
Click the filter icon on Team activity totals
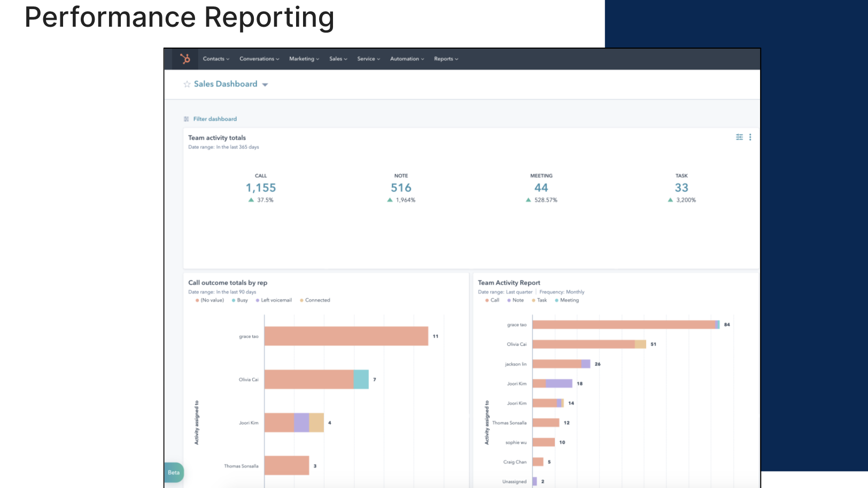[x=739, y=137]
